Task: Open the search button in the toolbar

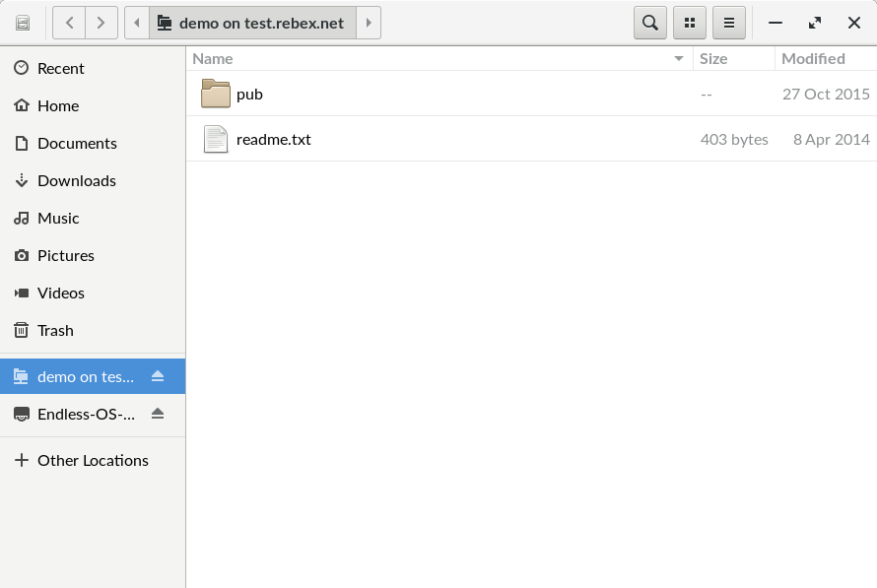Action: pyautogui.click(x=650, y=23)
